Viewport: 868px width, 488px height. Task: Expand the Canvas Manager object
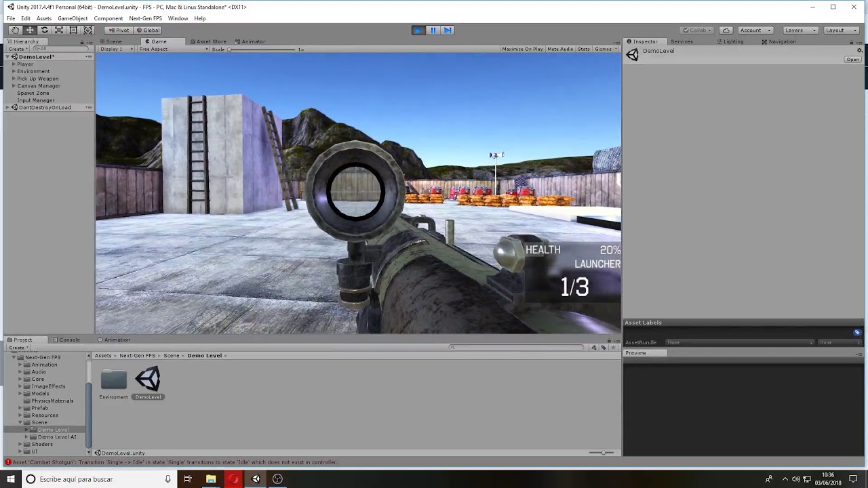[14, 86]
